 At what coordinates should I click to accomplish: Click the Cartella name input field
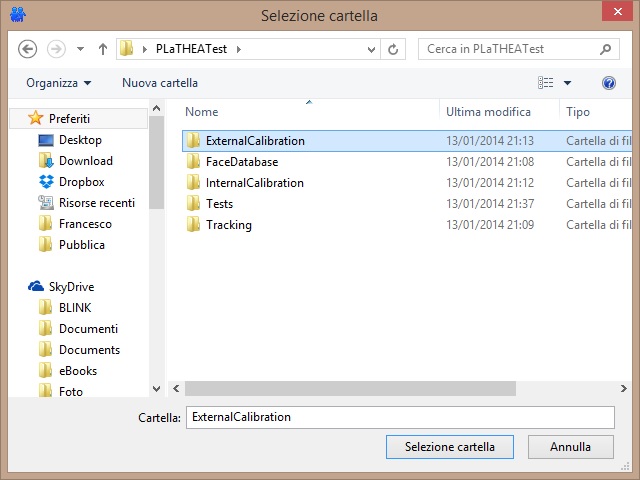tap(399, 417)
